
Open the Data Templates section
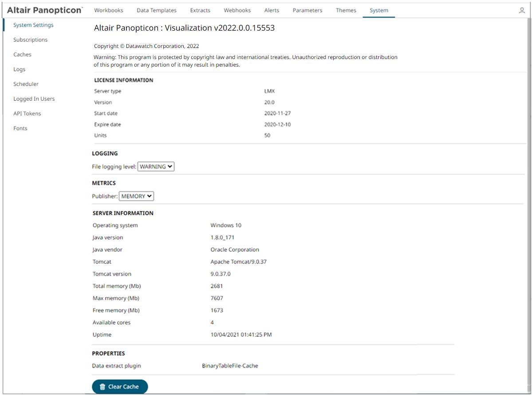pyautogui.click(x=156, y=10)
